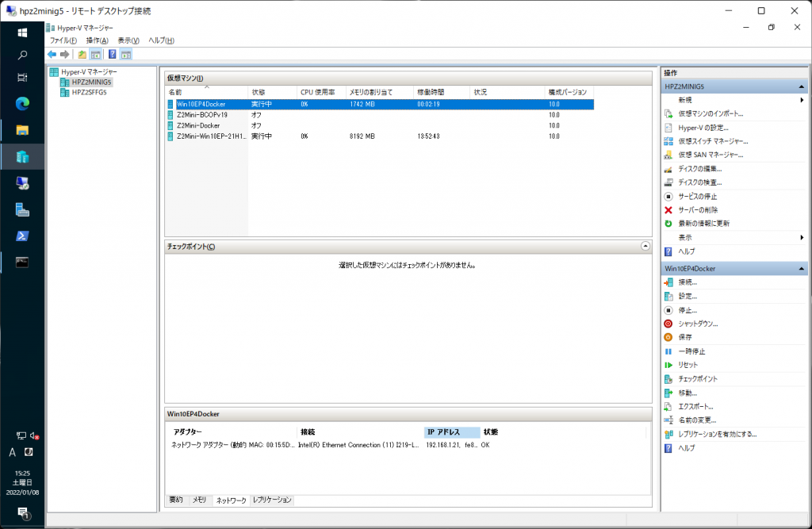Open Hyper-V の設定 action
This screenshot has width=812, height=529.
[x=703, y=128]
